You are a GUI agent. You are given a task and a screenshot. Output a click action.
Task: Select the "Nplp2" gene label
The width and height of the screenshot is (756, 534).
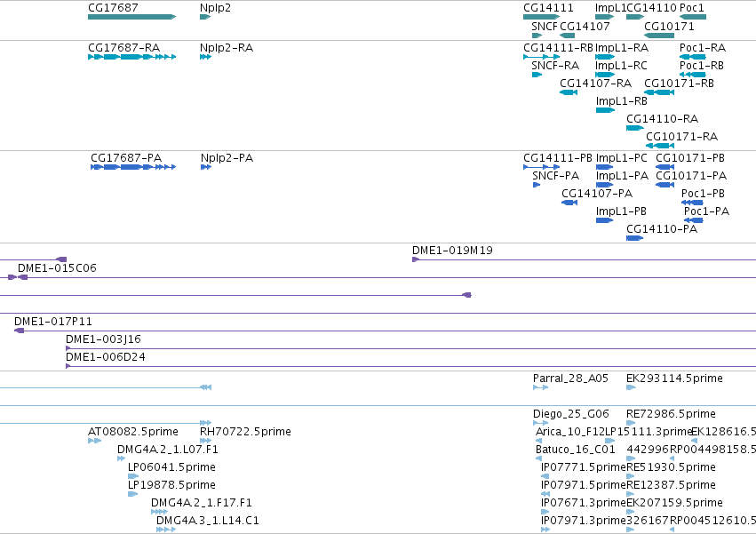pyautogui.click(x=215, y=8)
